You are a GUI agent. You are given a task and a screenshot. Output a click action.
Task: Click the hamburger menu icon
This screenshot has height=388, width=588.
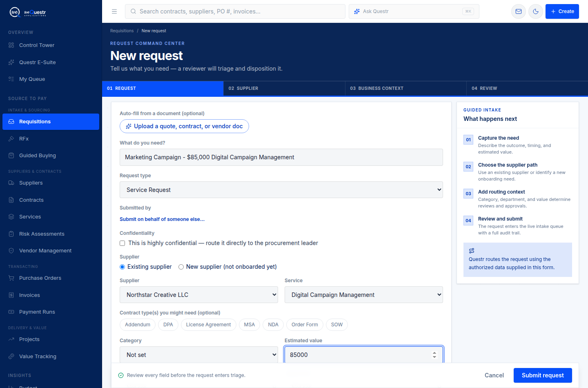(x=114, y=11)
